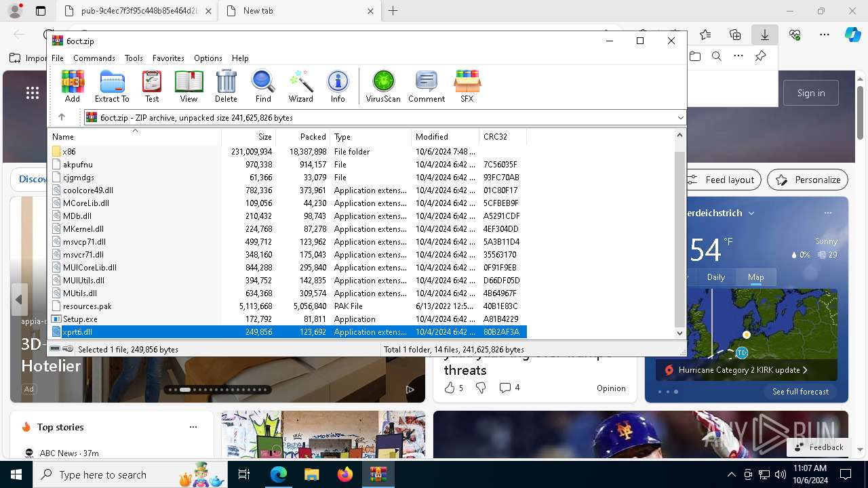
Task: Expand the weather location dropdown chevron
Action: (x=751, y=213)
